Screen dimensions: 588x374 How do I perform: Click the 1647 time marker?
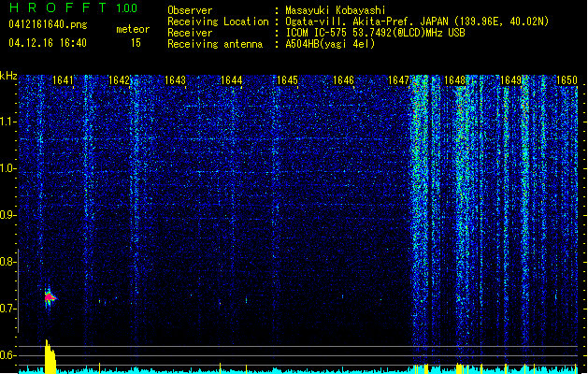[x=398, y=80]
